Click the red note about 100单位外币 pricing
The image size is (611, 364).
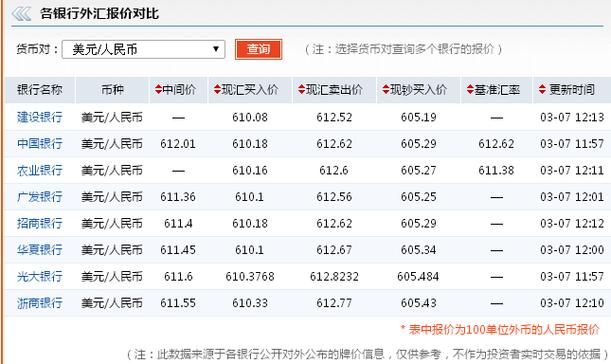click(x=500, y=330)
